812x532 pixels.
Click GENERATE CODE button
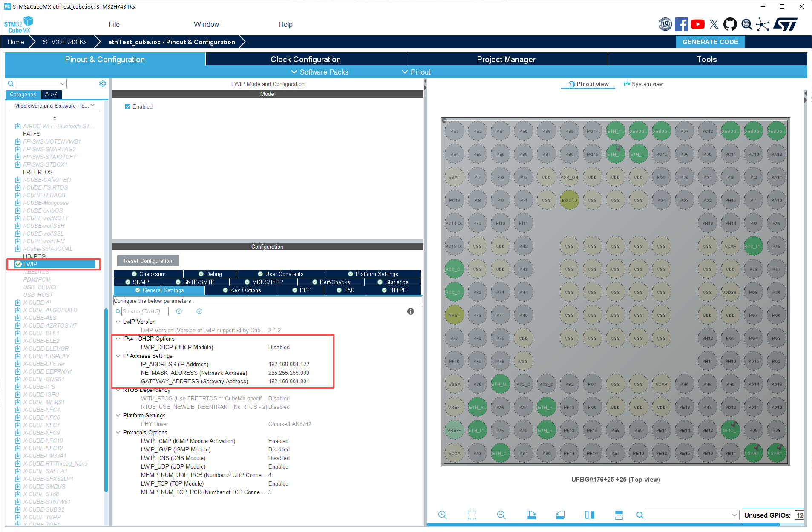710,42
